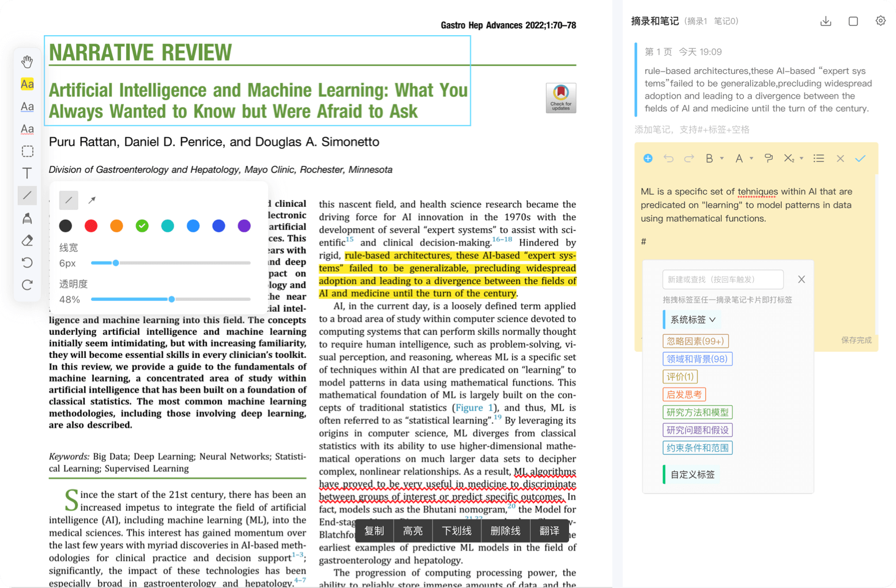Viewport: 896px width, 588px height.
Task: Select the wavy underline text tool
Action: coord(27,129)
